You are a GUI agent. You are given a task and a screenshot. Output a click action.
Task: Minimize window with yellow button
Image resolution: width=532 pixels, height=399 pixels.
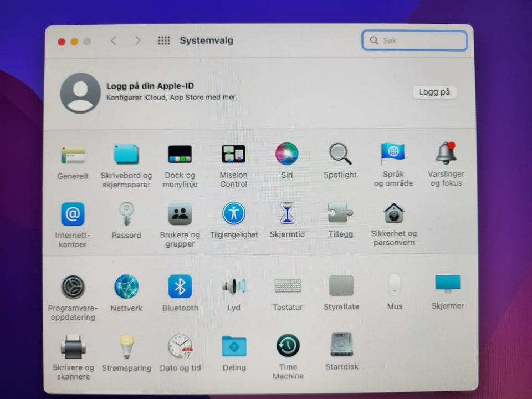pos(74,42)
